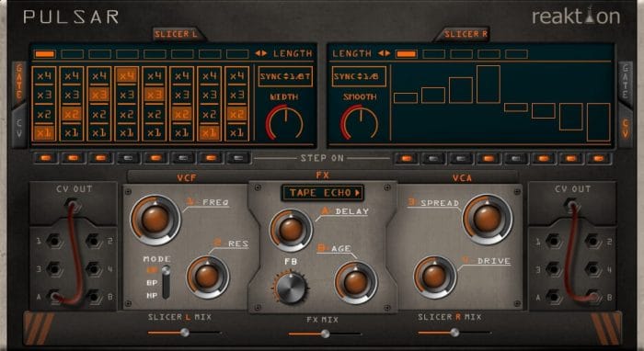Toggle sixth STEP ON button of Slicer L
This screenshot has height=351, width=644.
[183, 158]
